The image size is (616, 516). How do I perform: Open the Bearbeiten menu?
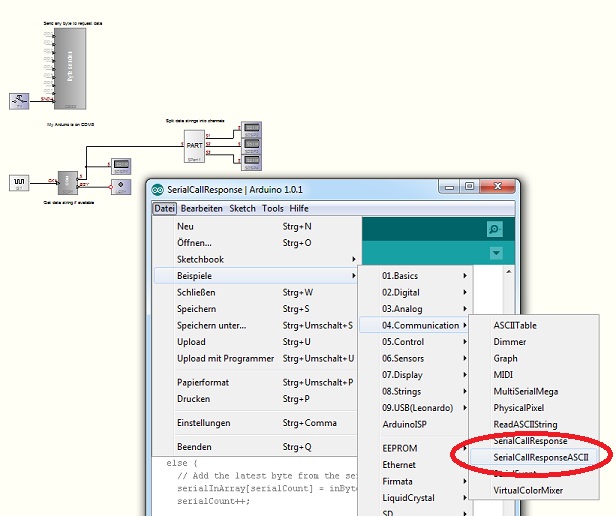[202, 208]
